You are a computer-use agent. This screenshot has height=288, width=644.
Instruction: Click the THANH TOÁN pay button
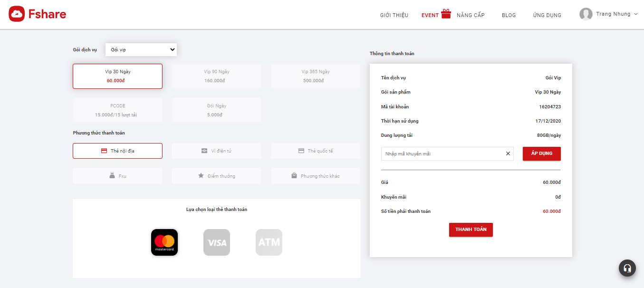click(x=471, y=230)
